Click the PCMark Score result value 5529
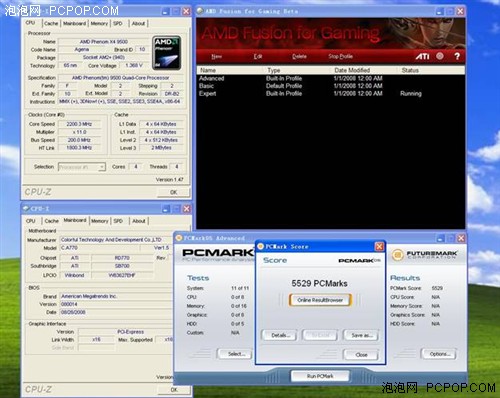 click(437, 288)
